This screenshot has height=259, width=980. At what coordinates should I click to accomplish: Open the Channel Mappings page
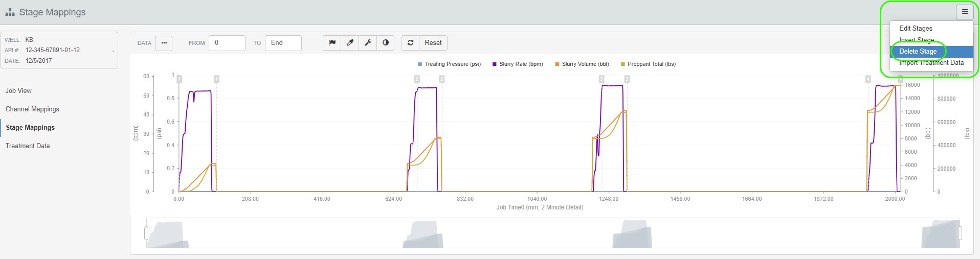(32, 109)
